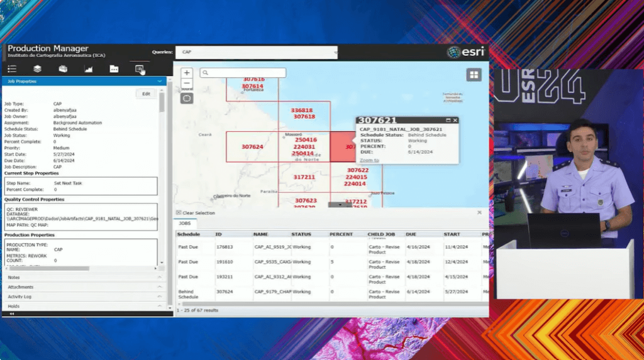This screenshot has width=644, height=360.
Task: Click map label 307623
Action: (x=306, y=200)
